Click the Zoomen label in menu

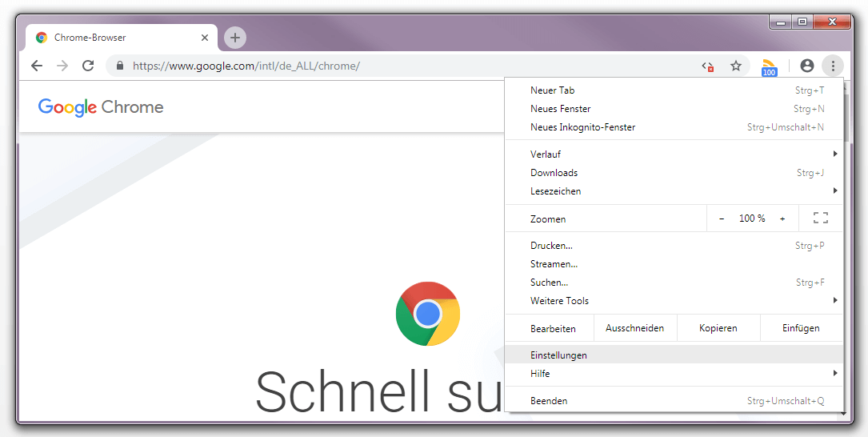point(548,219)
